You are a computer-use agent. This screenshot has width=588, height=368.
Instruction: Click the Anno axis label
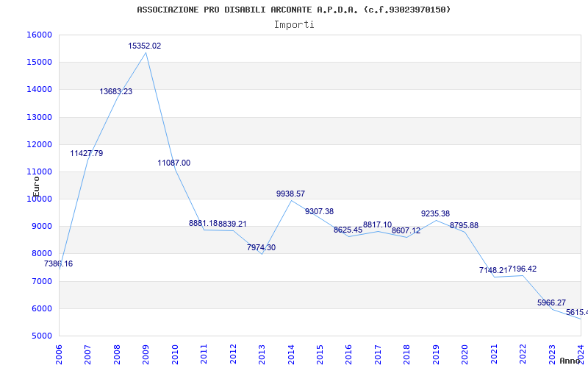pyautogui.click(x=570, y=361)
